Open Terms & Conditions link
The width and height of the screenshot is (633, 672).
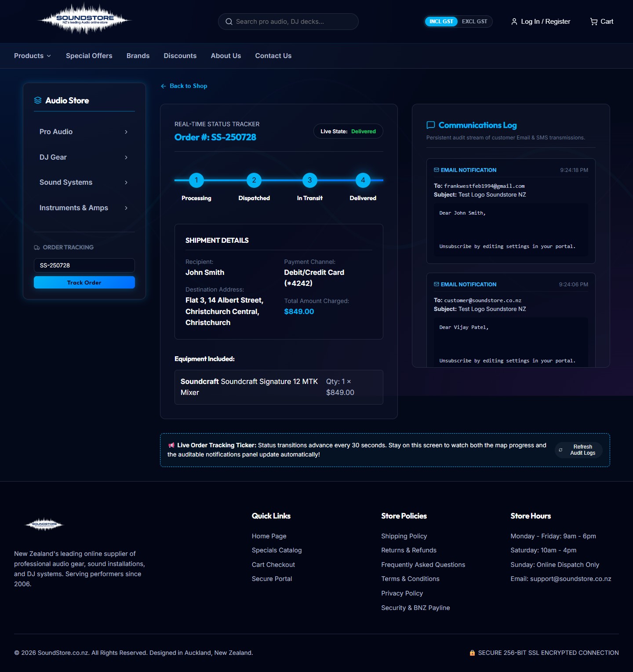[x=411, y=579]
